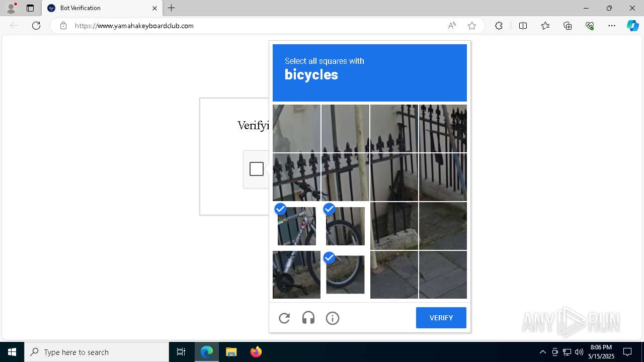Open Settings and more menu
644x362 pixels.
pyautogui.click(x=612, y=26)
